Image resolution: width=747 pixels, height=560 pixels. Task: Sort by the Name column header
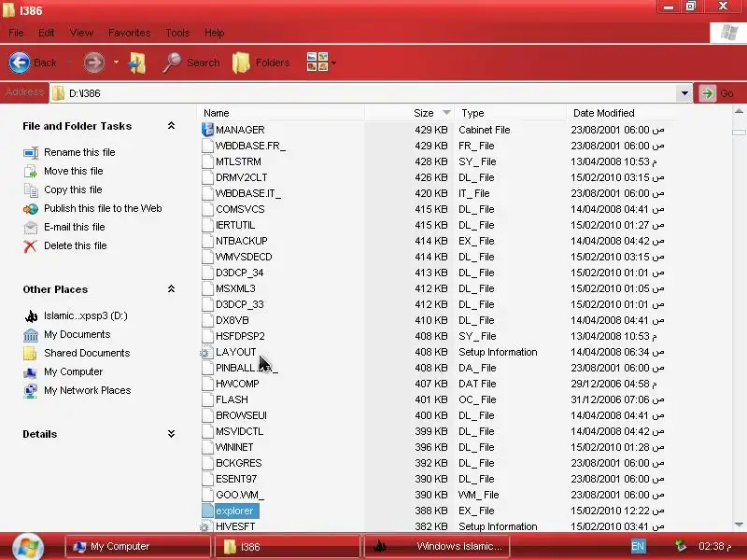pyautogui.click(x=281, y=113)
